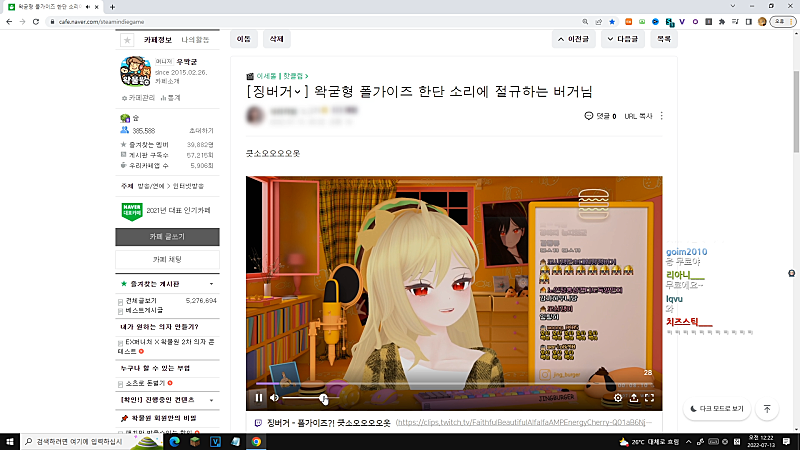Open the purple V extension icon
Screen dimensions: 800x450
[682, 22]
